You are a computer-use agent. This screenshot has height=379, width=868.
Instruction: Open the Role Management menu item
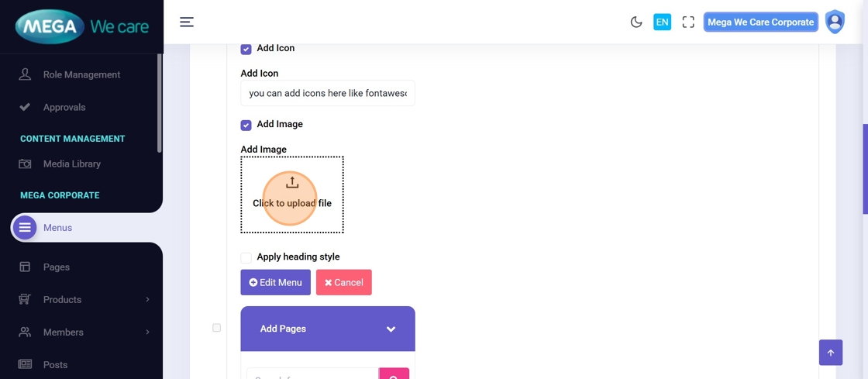coord(81,74)
